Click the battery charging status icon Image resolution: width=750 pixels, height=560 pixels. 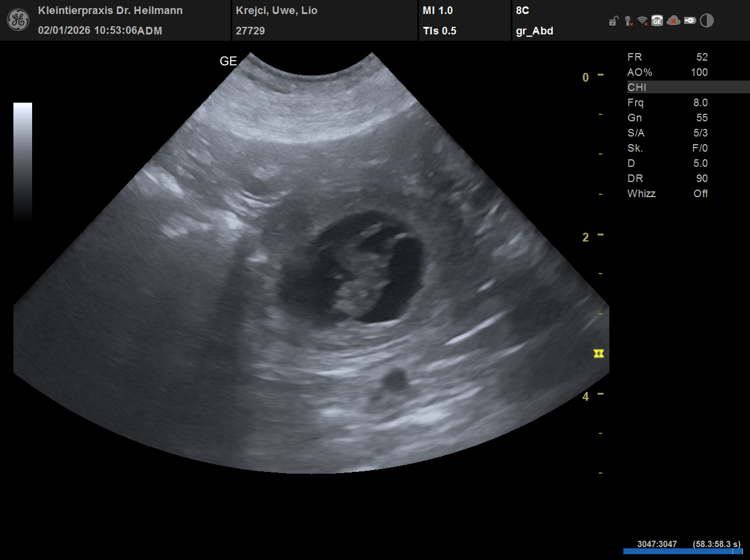[x=690, y=21]
